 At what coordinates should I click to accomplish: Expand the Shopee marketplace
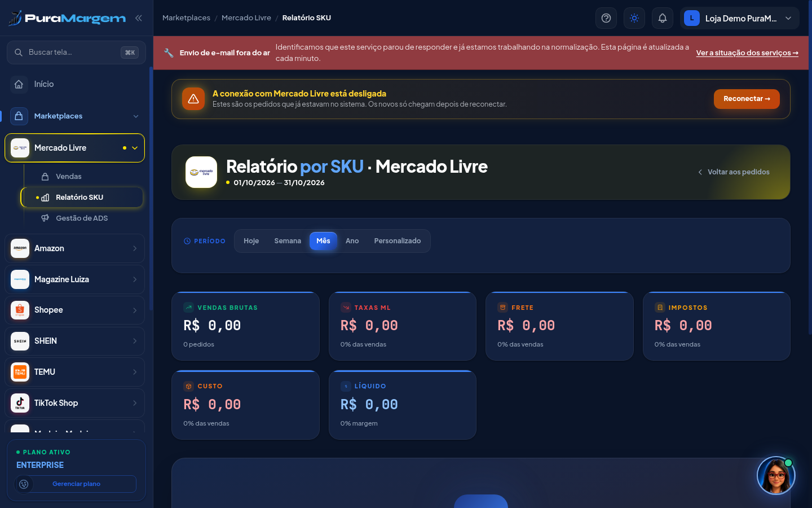(74, 310)
